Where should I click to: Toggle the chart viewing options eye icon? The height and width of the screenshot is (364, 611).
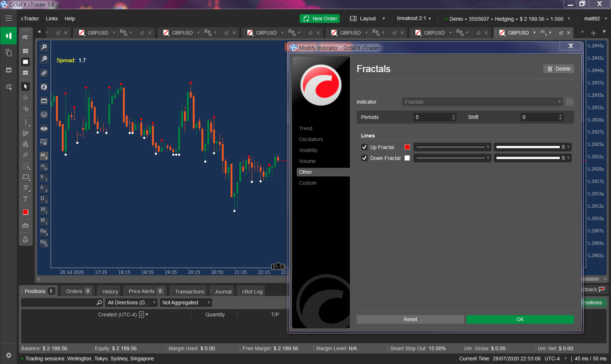(x=44, y=129)
